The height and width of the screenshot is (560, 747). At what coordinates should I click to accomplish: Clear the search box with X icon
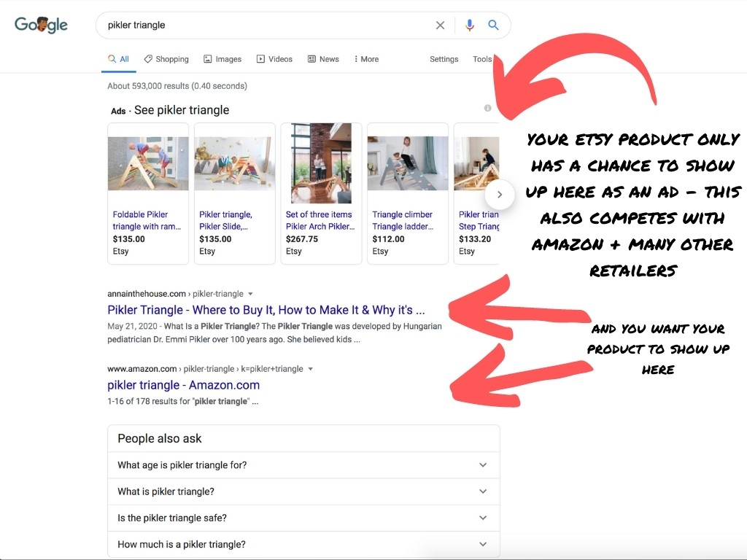pyautogui.click(x=440, y=26)
